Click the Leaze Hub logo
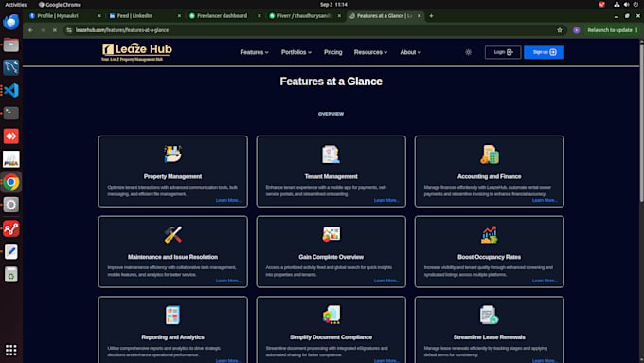This screenshot has width=644, height=363. (136, 52)
